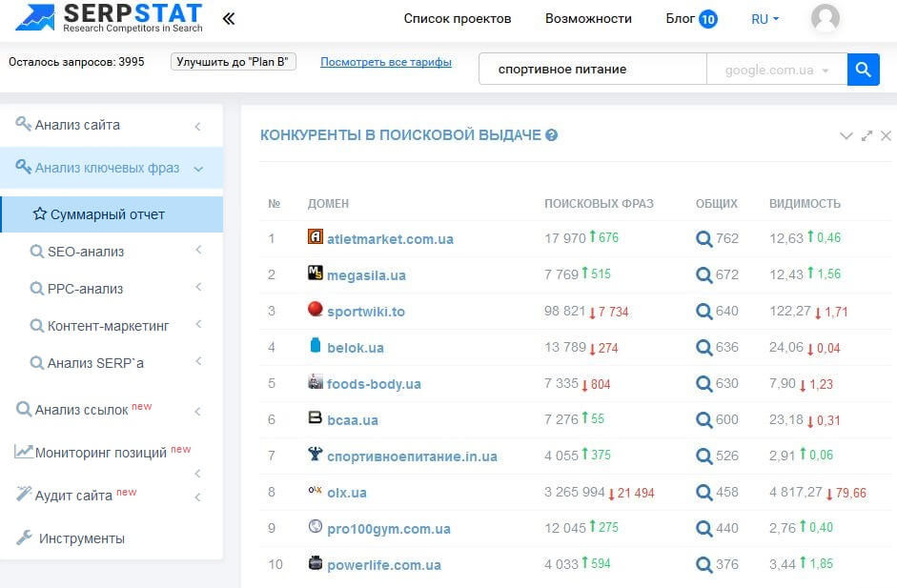Expand competitors panel to fullscreen
Image resolution: width=897 pixels, height=588 pixels.
866,135
